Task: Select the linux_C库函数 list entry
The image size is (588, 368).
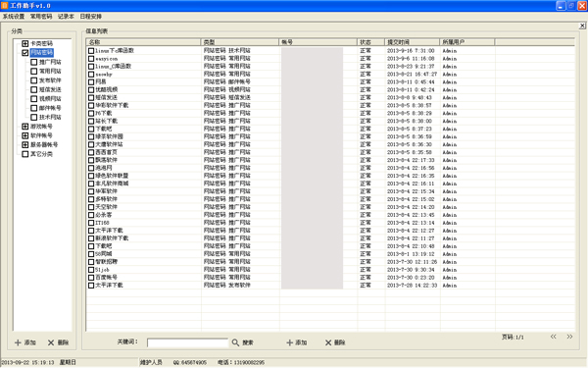Action: [x=113, y=67]
